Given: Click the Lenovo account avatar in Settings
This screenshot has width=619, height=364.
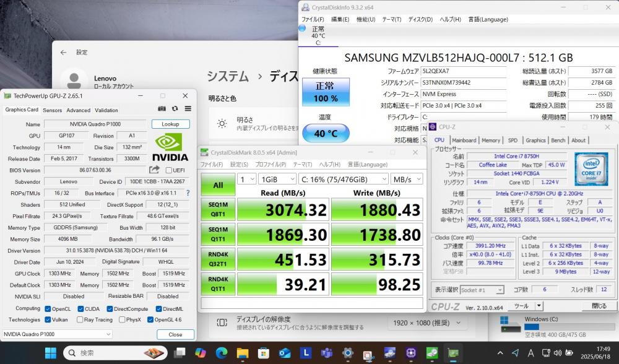Looking at the screenshot, I should (x=74, y=81).
